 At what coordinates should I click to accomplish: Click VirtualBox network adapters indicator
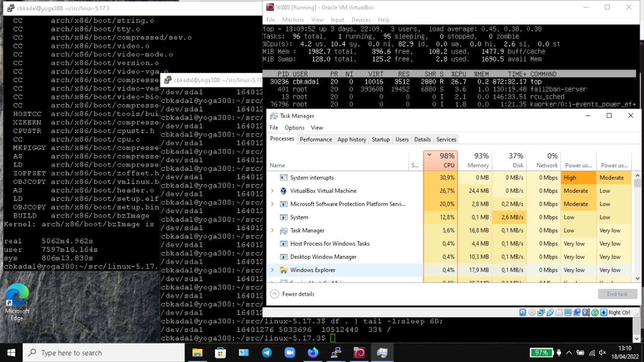pyautogui.click(x=541, y=312)
